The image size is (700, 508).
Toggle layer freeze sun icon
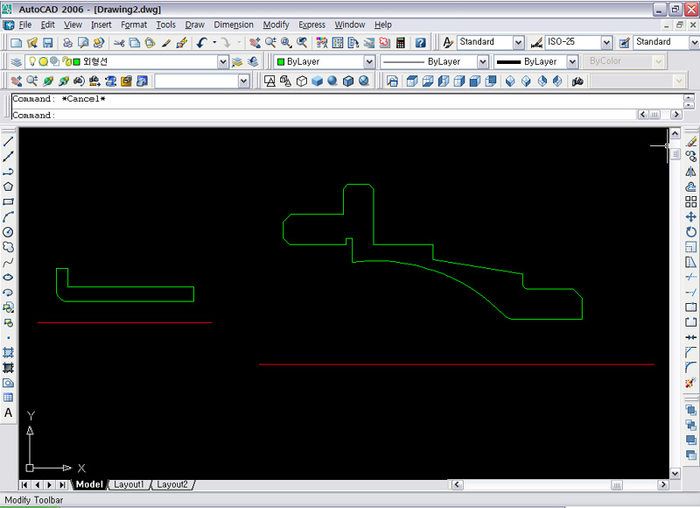[43, 62]
